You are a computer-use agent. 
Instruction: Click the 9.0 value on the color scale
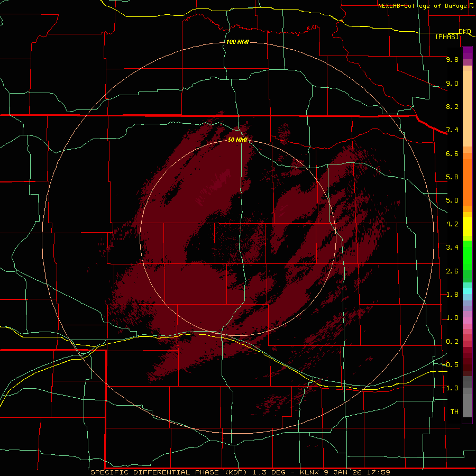pos(452,83)
